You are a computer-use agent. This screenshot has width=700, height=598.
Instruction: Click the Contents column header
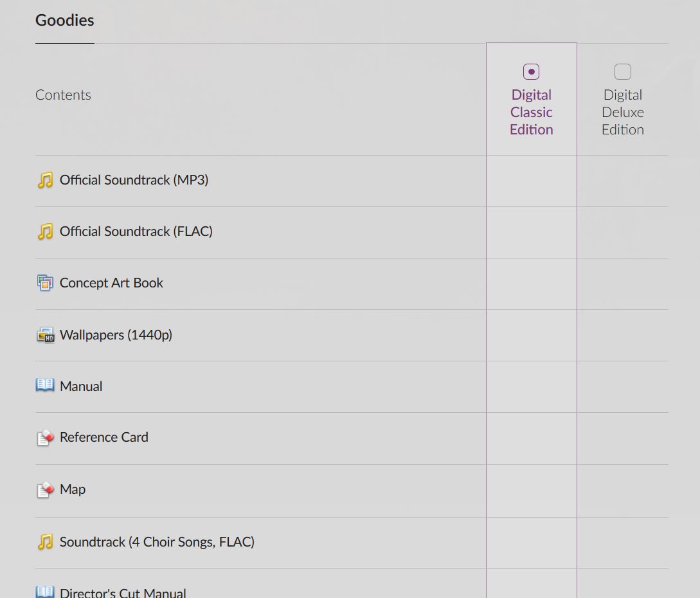pyautogui.click(x=63, y=95)
